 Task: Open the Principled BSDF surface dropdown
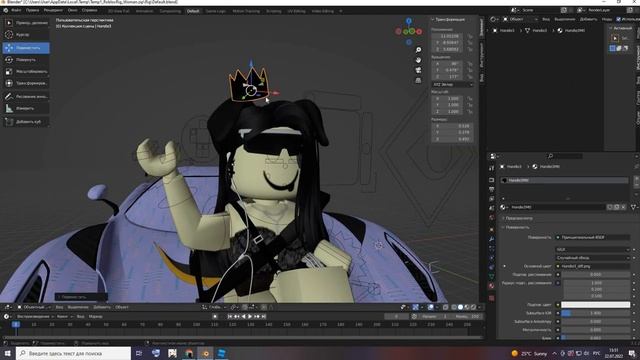[x=593, y=237]
